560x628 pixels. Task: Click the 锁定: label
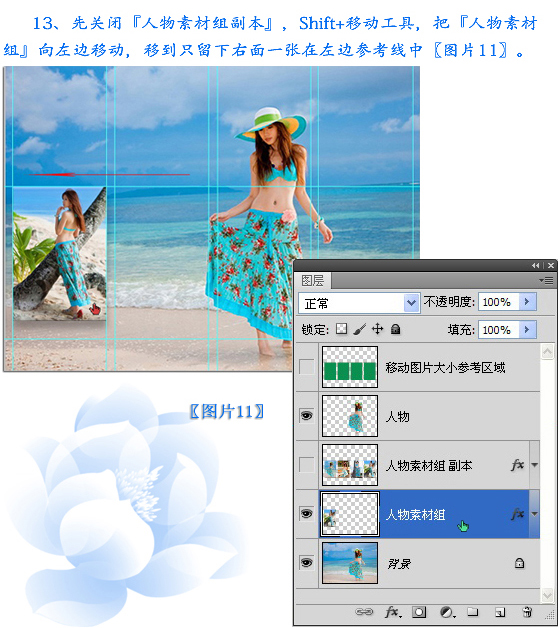pos(315,330)
